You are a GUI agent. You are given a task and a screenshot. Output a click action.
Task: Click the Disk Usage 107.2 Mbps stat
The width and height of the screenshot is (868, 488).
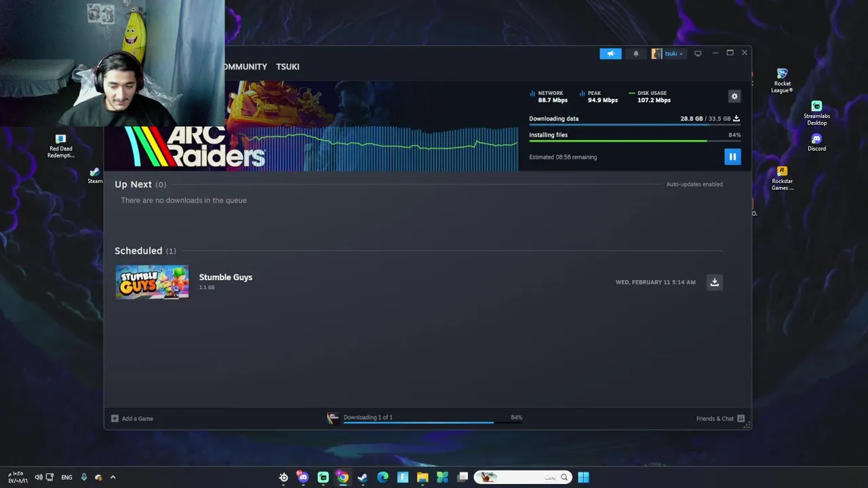coord(650,96)
